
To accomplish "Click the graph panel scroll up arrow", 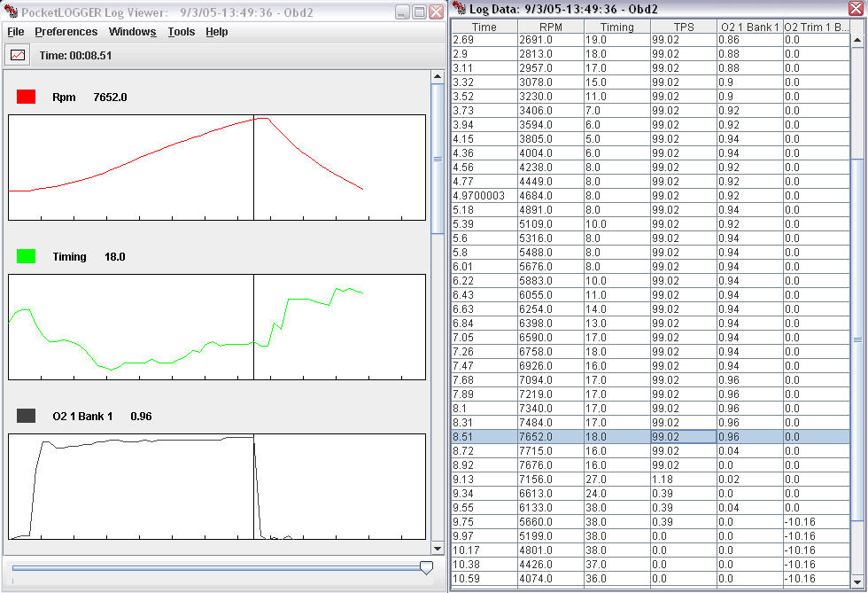I will pos(437,77).
